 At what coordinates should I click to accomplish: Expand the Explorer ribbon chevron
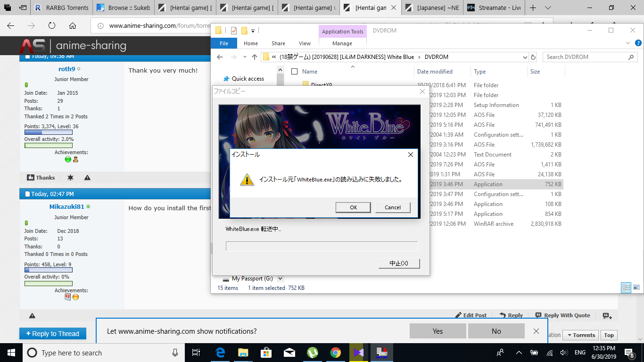628,43
